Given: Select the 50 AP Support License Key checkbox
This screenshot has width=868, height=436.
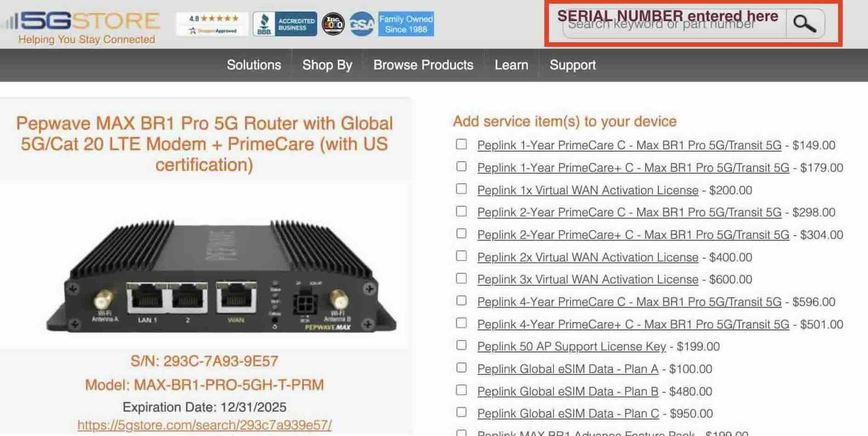Looking at the screenshot, I should [461, 345].
